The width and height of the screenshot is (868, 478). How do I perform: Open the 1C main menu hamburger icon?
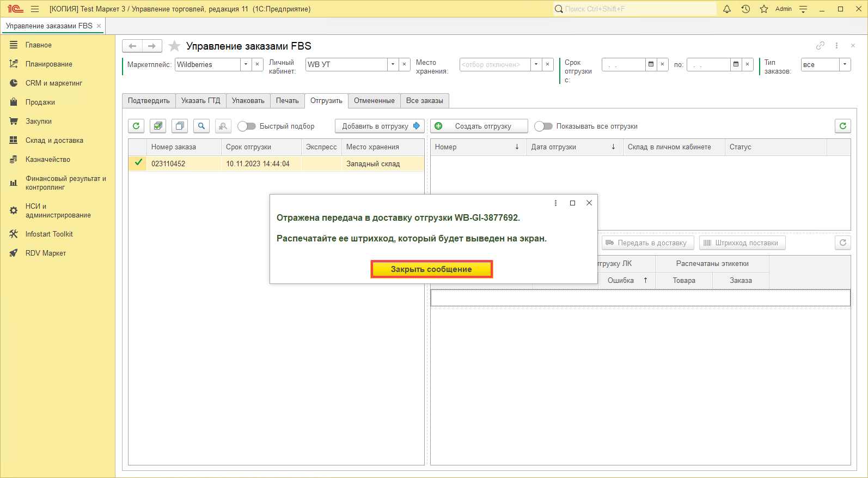(x=35, y=9)
